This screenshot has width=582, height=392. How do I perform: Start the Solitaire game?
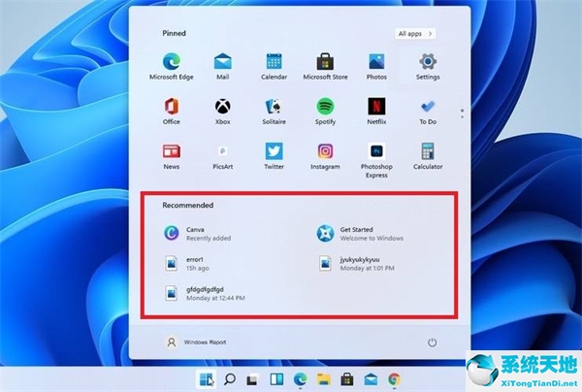(x=274, y=111)
